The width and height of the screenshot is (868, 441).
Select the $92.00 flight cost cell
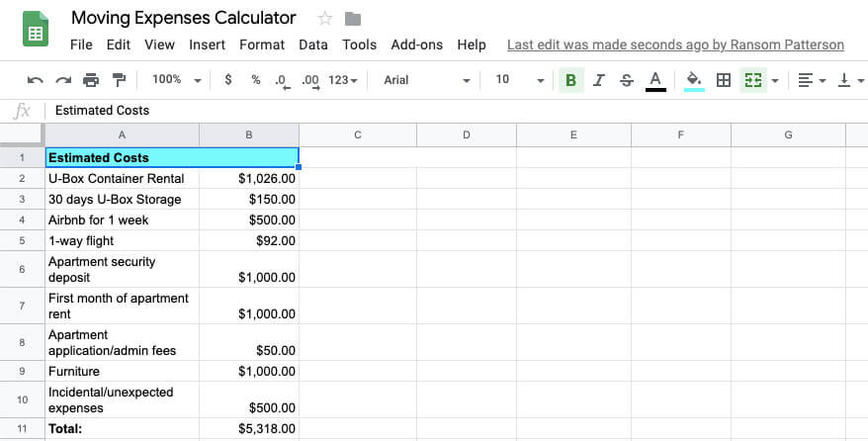click(249, 240)
